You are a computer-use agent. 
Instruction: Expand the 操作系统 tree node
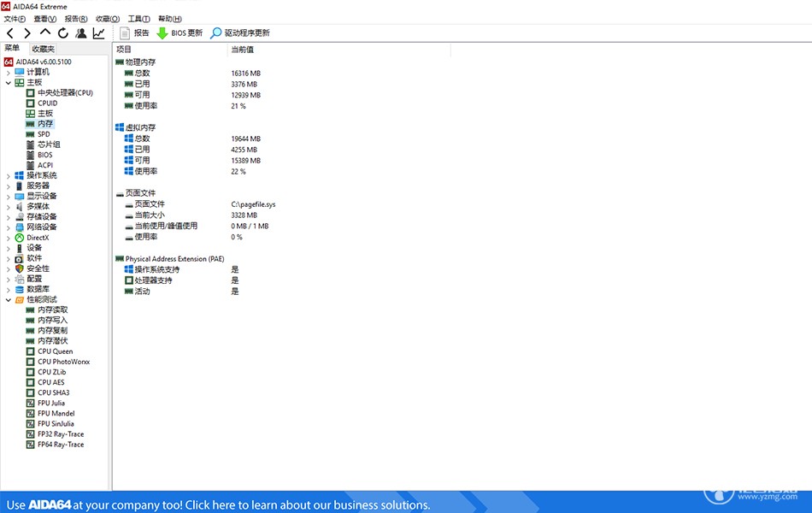click(x=8, y=176)
